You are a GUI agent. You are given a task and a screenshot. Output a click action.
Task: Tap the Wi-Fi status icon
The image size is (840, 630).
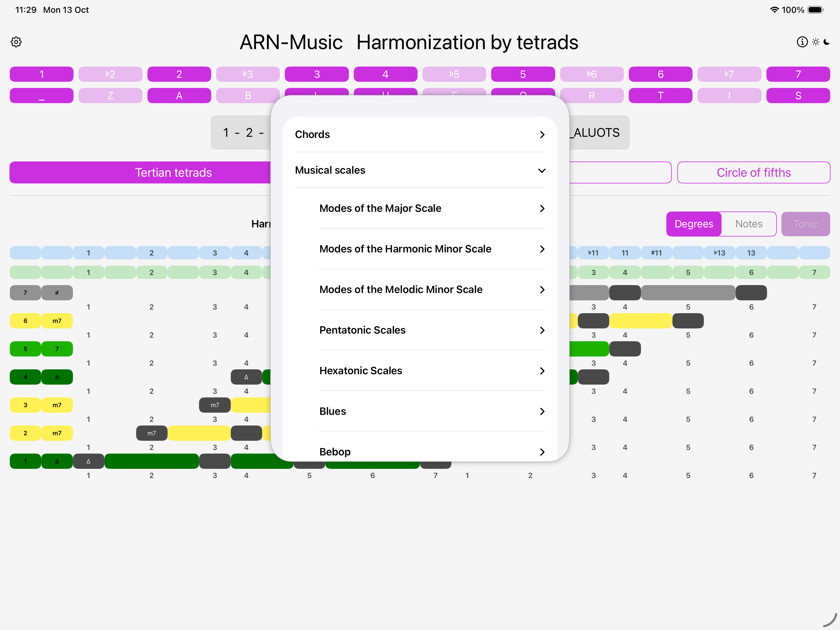point(774,10)
